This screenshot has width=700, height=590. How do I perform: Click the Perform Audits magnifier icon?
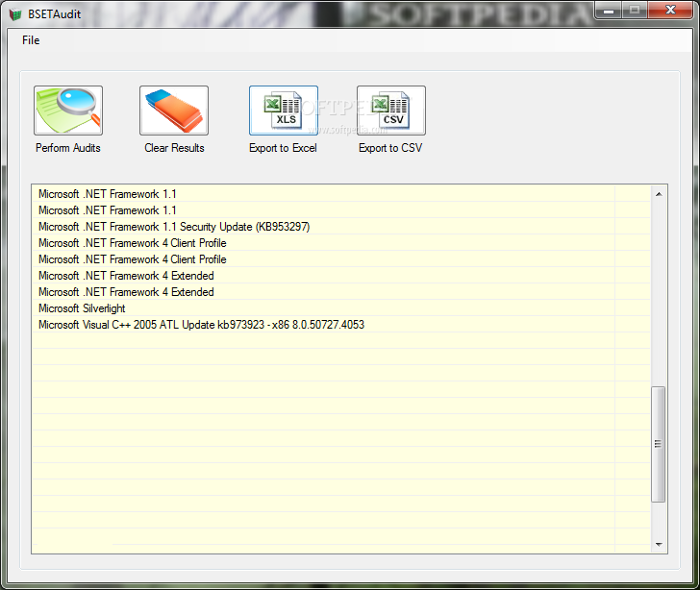(68, 111)
